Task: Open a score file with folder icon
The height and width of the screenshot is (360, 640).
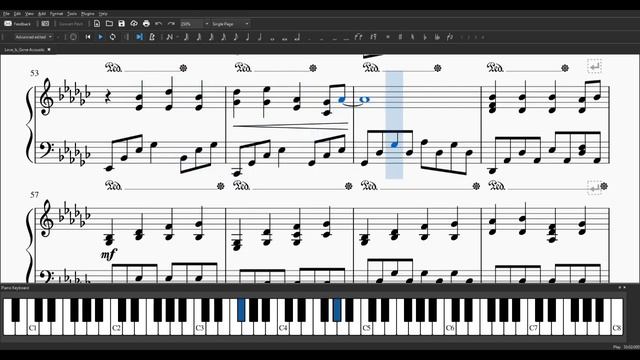Action: pyautogui.click(x=109, y=24)
